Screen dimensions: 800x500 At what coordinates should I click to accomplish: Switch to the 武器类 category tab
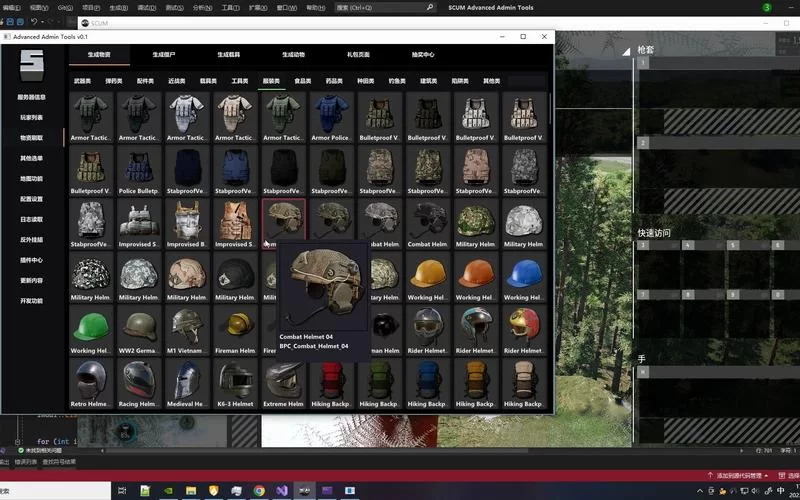[82, 80]
